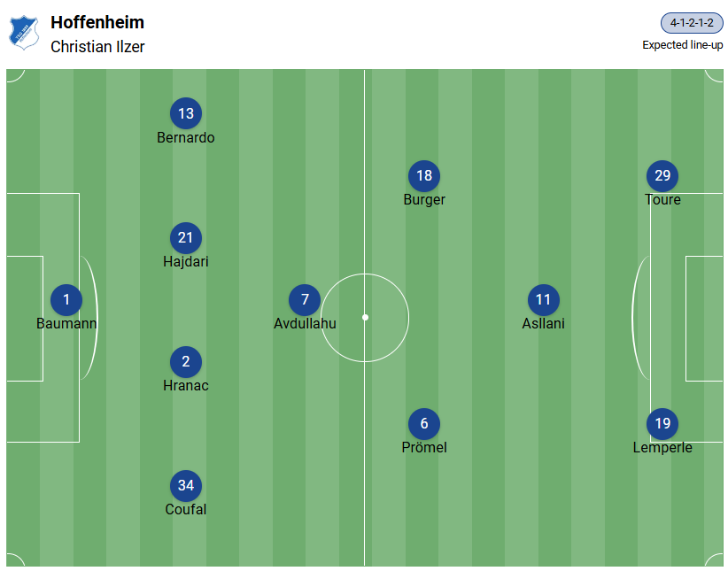Click Hranac's number 2 player marker
This screenshot has height=571, width=728.
click(x=186, y=362)
